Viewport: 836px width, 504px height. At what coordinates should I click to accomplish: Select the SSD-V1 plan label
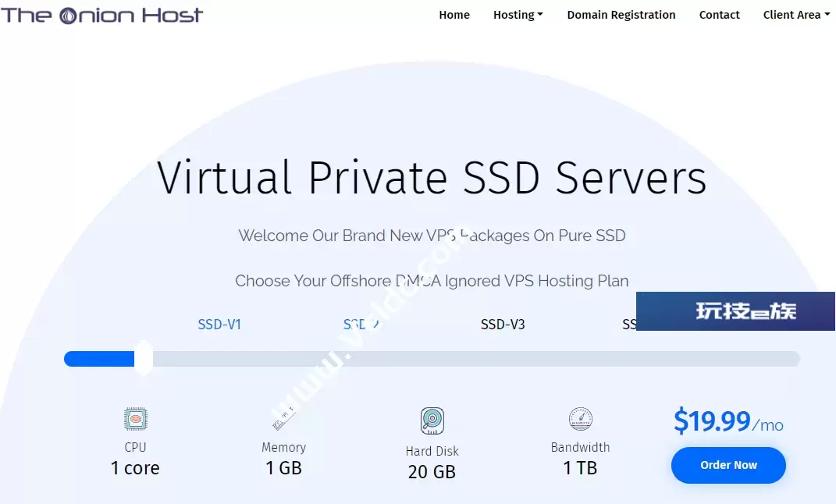[219, 325]
